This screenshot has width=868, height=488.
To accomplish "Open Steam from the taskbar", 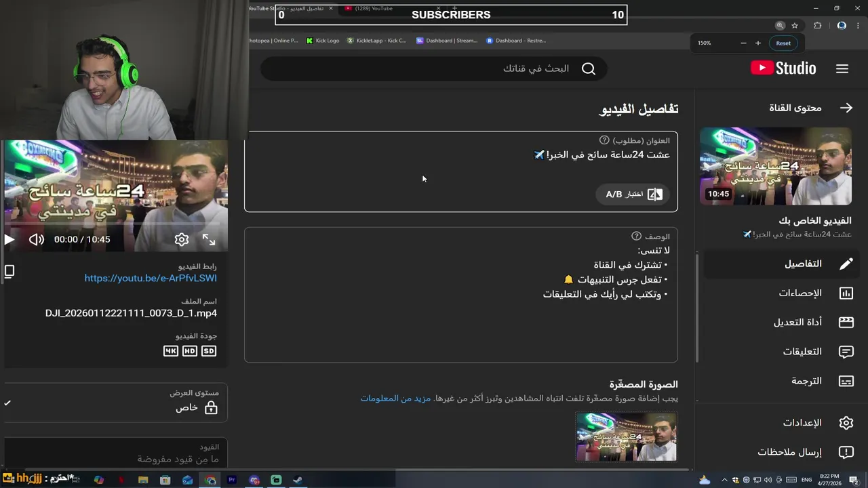I will point(298,480).
